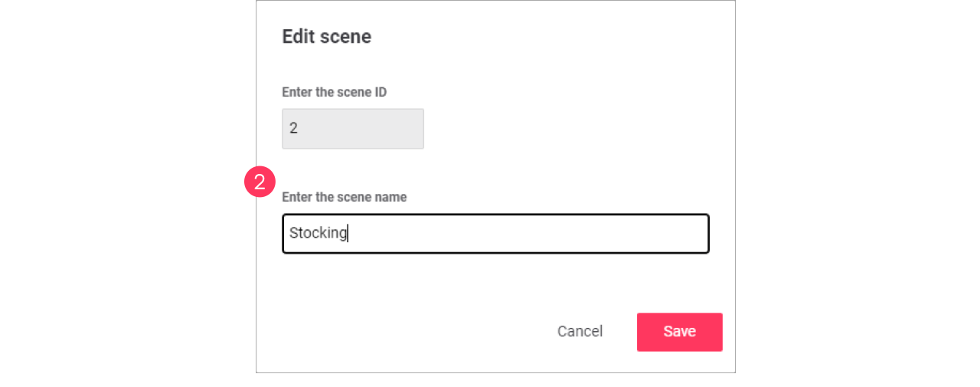The width and height of the screenshot is (980, 387).
Task: Dismiss the dialog using Cancel
Action: [580, 331]
